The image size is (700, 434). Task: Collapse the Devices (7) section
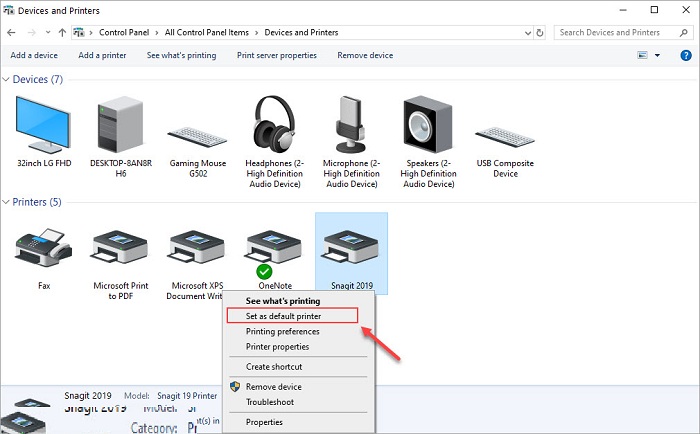[x=6, y=79]
